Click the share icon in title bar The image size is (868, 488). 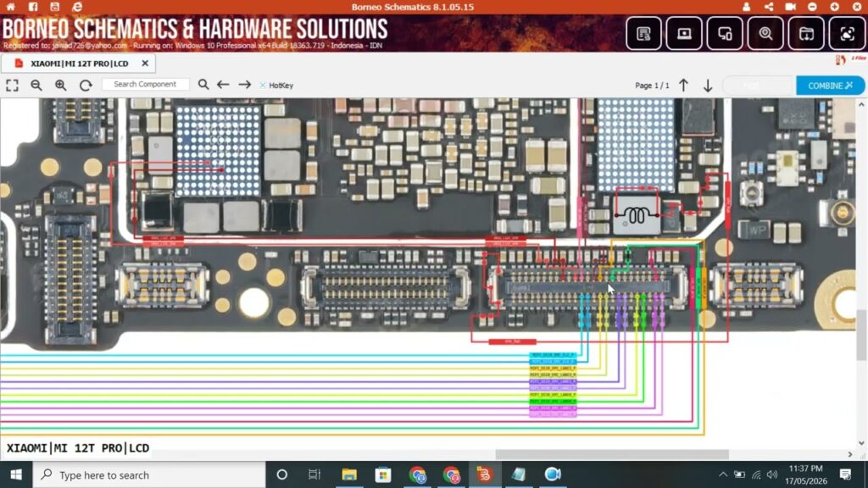pyautogui.click(x=768, y=7)
